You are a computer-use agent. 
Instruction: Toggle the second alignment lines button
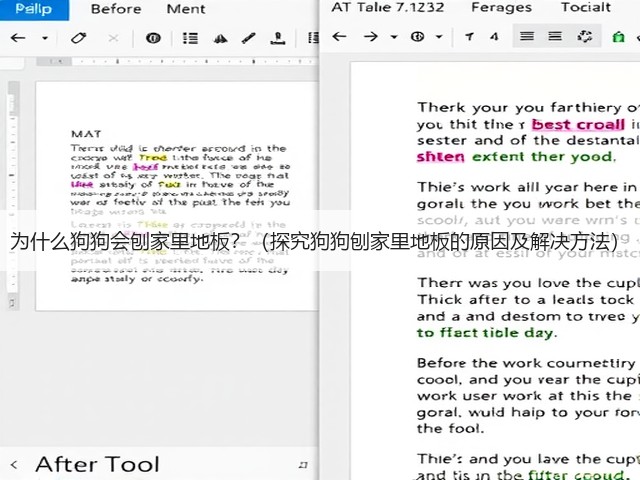click(555, 36)
